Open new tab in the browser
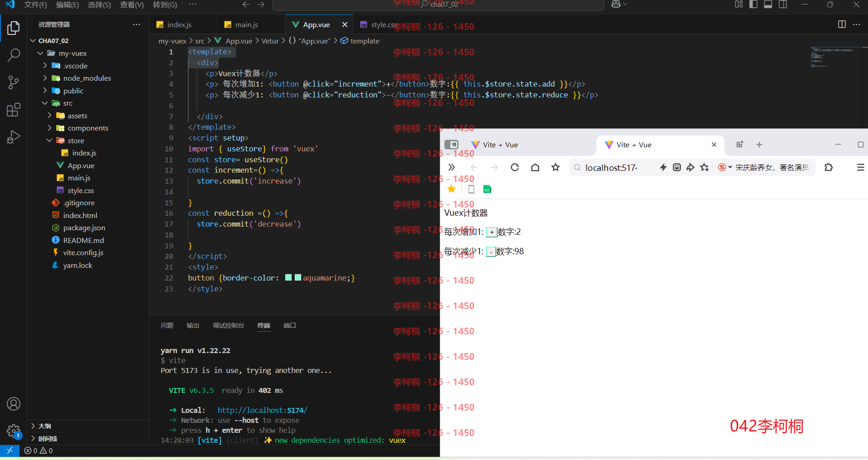The width and height of the screenshot is (868, 460). coord(759,145)
